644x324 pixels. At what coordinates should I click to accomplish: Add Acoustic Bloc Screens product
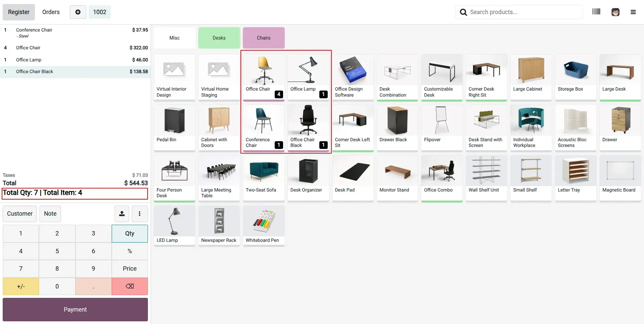pos(576,128)
